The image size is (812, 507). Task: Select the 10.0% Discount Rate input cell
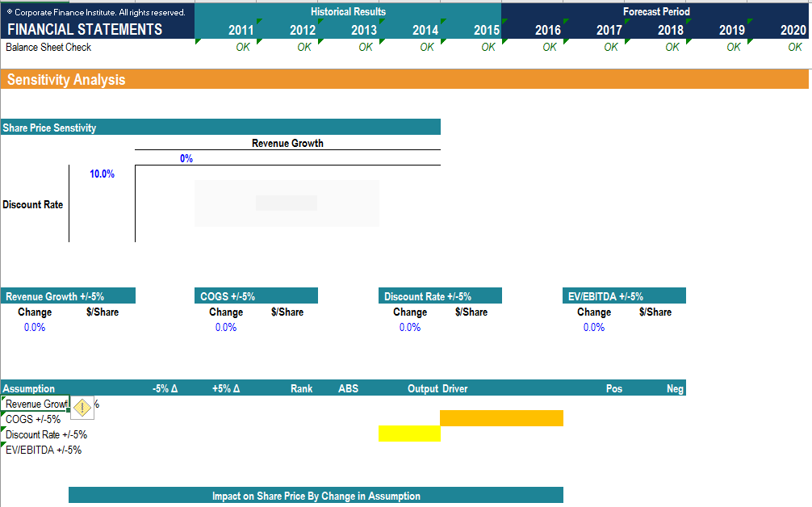(x=101, y=173)
